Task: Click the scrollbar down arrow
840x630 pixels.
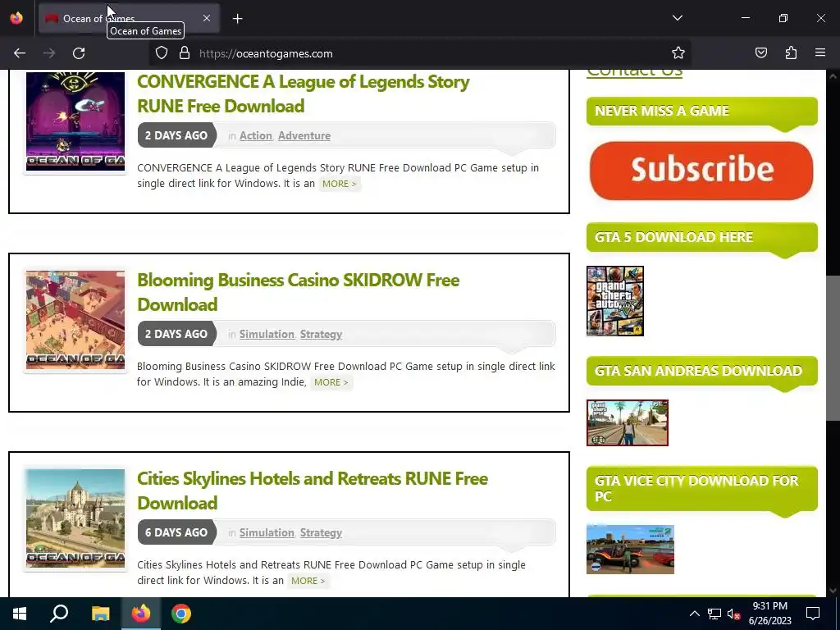Action: coord(833,591)
